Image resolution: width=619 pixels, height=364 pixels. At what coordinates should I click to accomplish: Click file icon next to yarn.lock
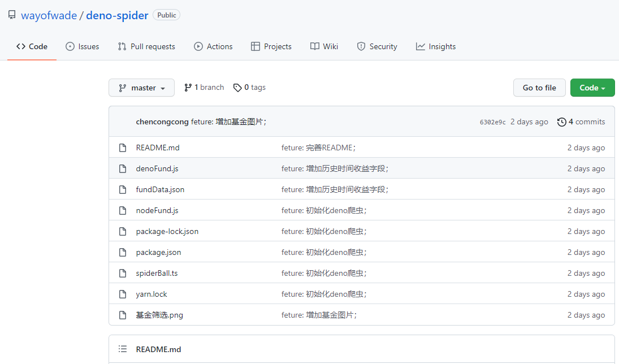coord(123,294)
